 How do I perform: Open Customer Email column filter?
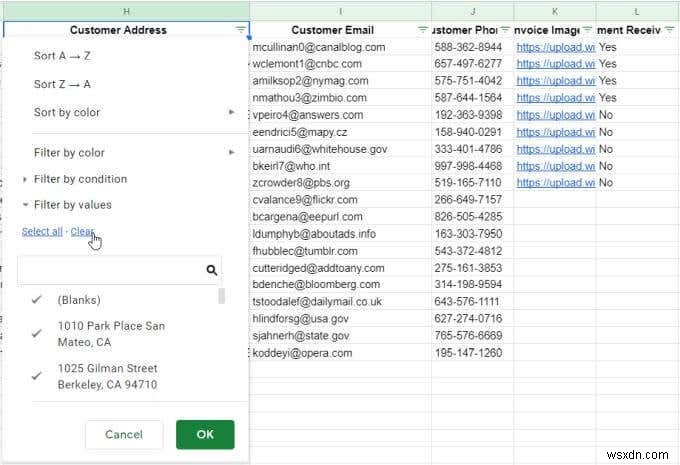click(x=422, y=30)
